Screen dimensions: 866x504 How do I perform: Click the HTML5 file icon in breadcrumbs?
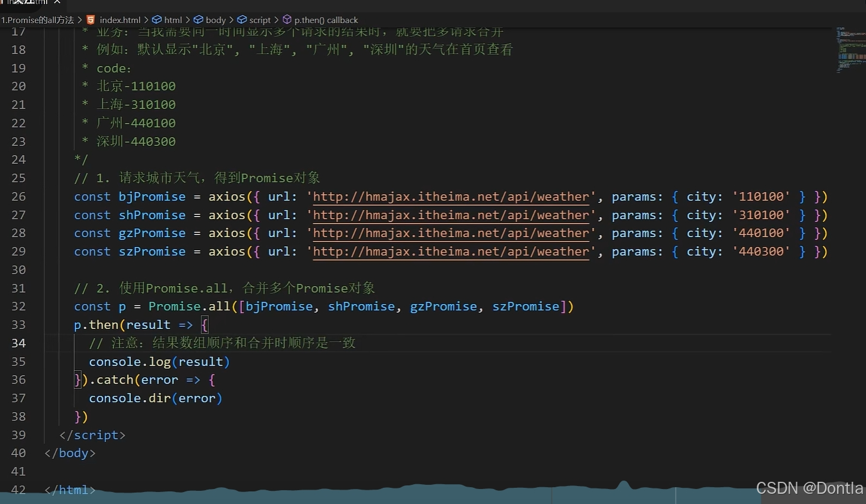(x=91, y=20)
